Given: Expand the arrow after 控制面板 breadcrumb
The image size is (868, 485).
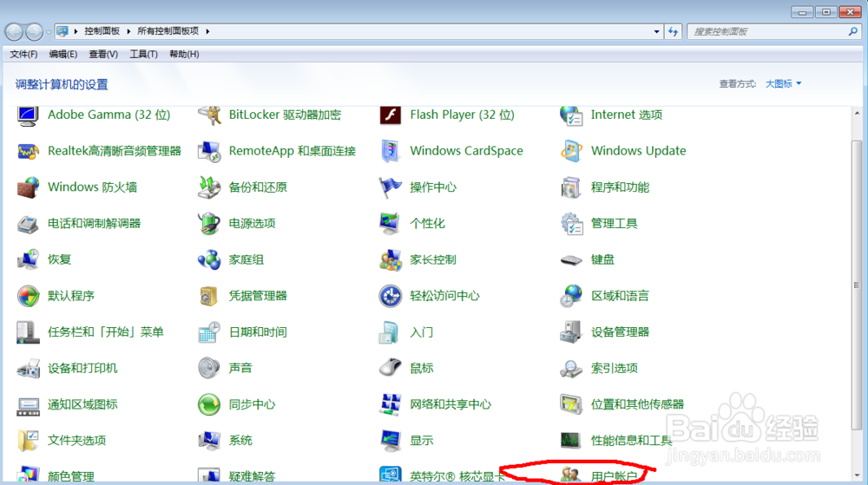Looking at the screenshot, I should point(128,31).
